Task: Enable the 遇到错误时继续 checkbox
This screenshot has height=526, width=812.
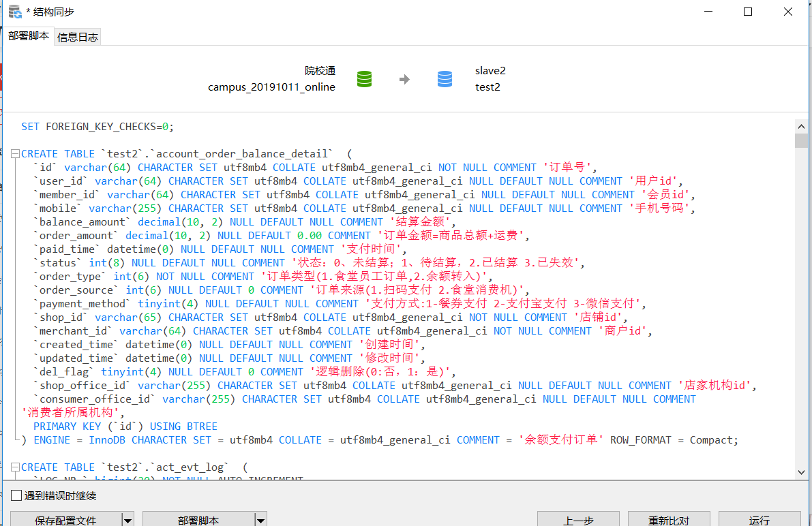Action: (x=16, y=496)
